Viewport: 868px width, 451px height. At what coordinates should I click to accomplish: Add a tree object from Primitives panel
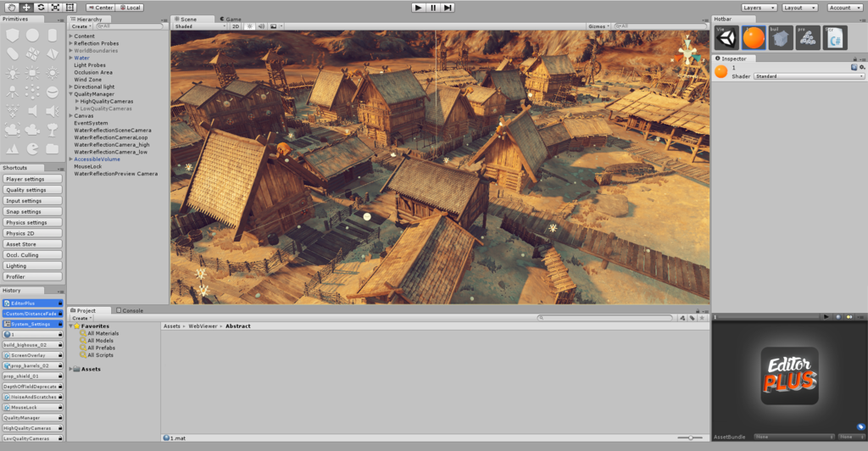[52, 130]
